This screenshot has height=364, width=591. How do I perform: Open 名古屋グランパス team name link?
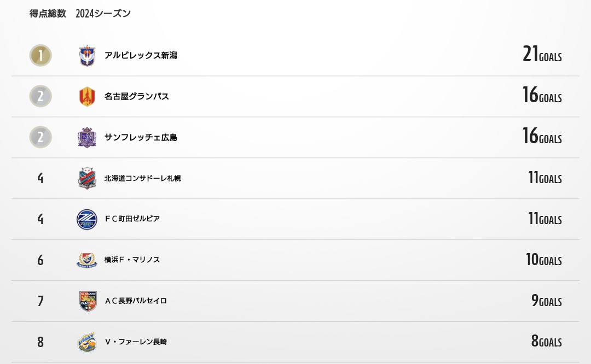[137, 97]
